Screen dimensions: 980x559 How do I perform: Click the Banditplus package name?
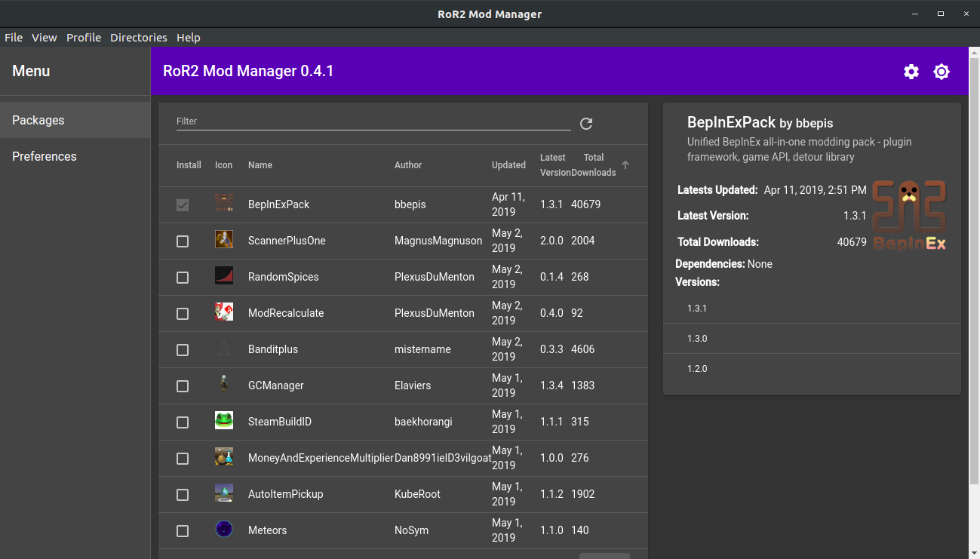coord(273,349)
